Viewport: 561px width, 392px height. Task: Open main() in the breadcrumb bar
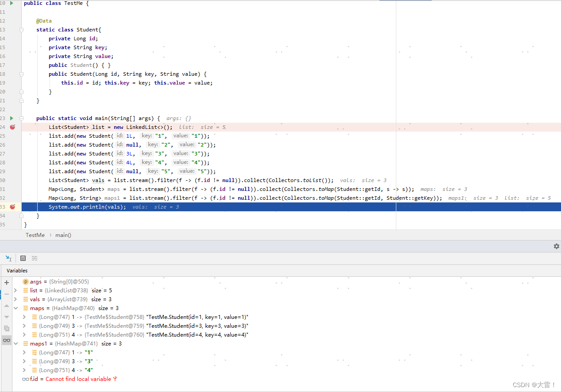tap(63, 235)
